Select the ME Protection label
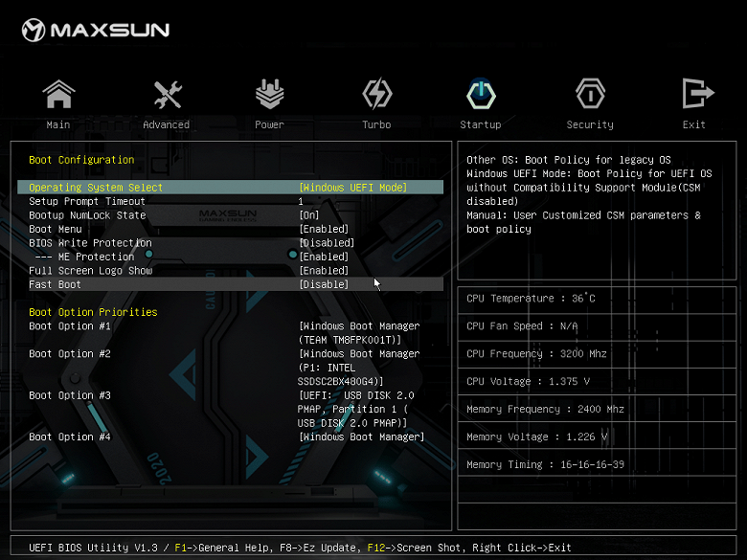 click(x=85, y=257)
